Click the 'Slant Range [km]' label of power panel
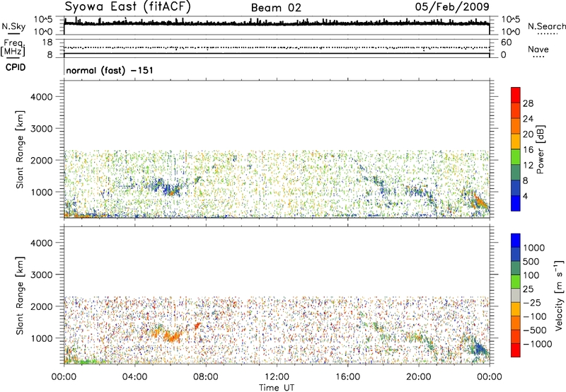The width and height of the screenshot is (566, 392). (20, 149)
